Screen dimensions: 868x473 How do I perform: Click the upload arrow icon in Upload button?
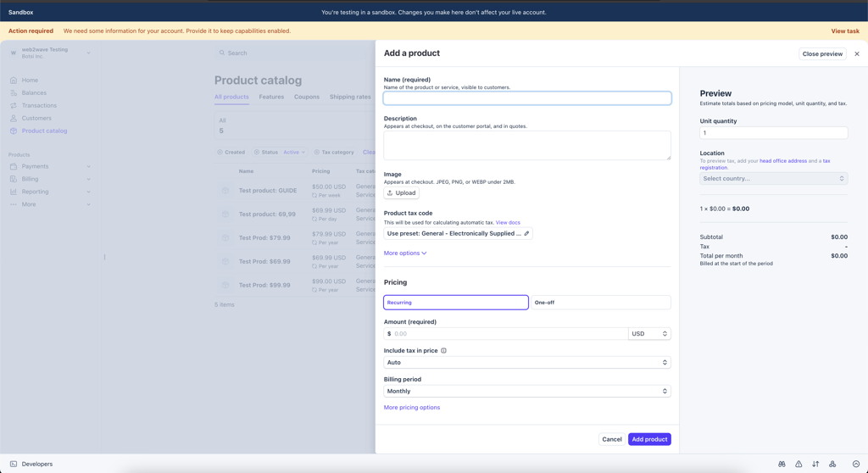[390, 192]
